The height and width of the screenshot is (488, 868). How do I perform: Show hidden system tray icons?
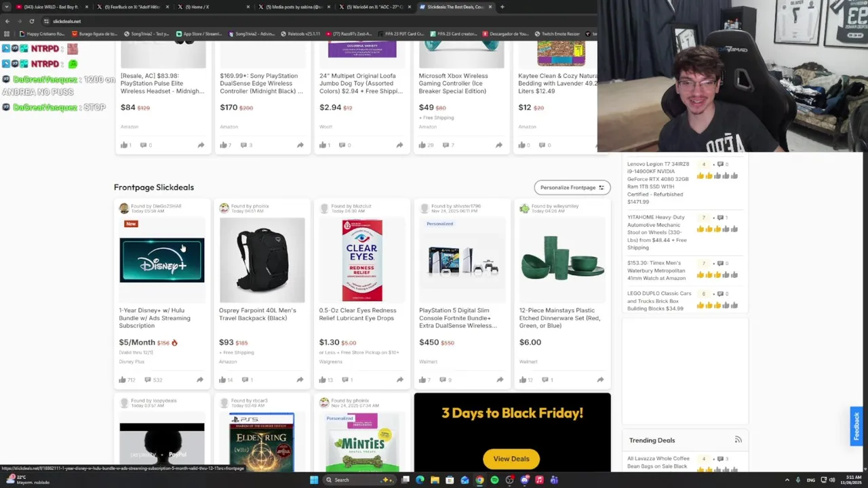pos(787,480)
